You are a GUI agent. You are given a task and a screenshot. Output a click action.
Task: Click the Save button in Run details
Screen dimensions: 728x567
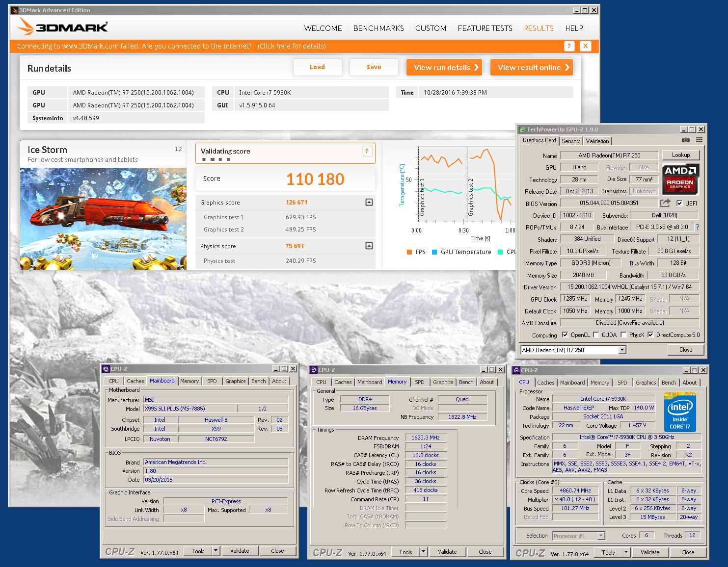[x=374, y=67]
